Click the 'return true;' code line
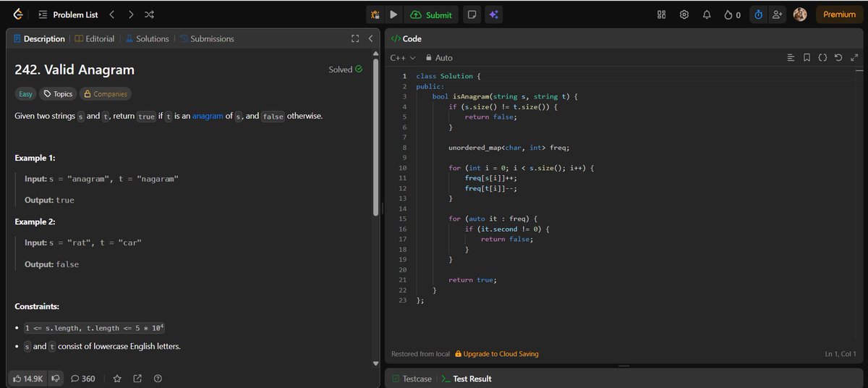 point(473,279)
